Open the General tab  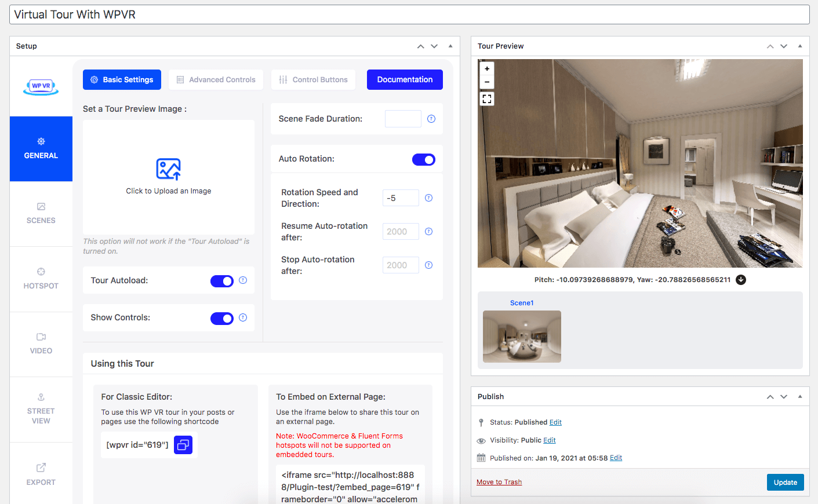coord(41,149)
